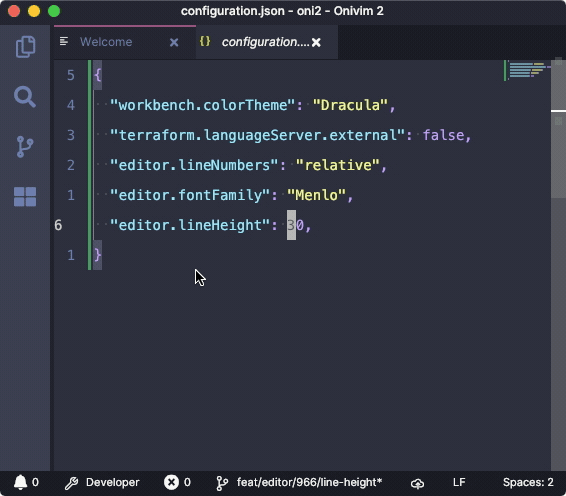The width and height of the screenshot is (566, 496).
Task: Select the configuration.json tab
Action: [266, 42]
